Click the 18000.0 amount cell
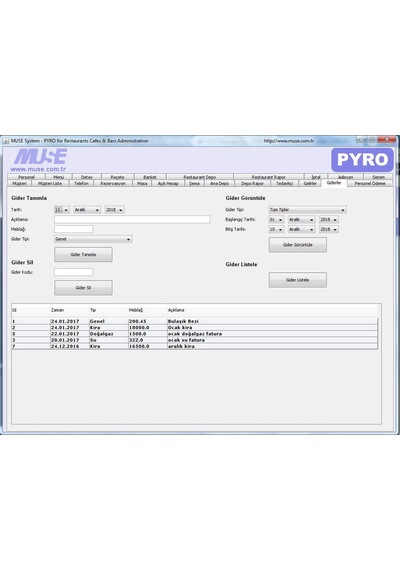Viewport: 400px width, 570px height. pos(148,328)
